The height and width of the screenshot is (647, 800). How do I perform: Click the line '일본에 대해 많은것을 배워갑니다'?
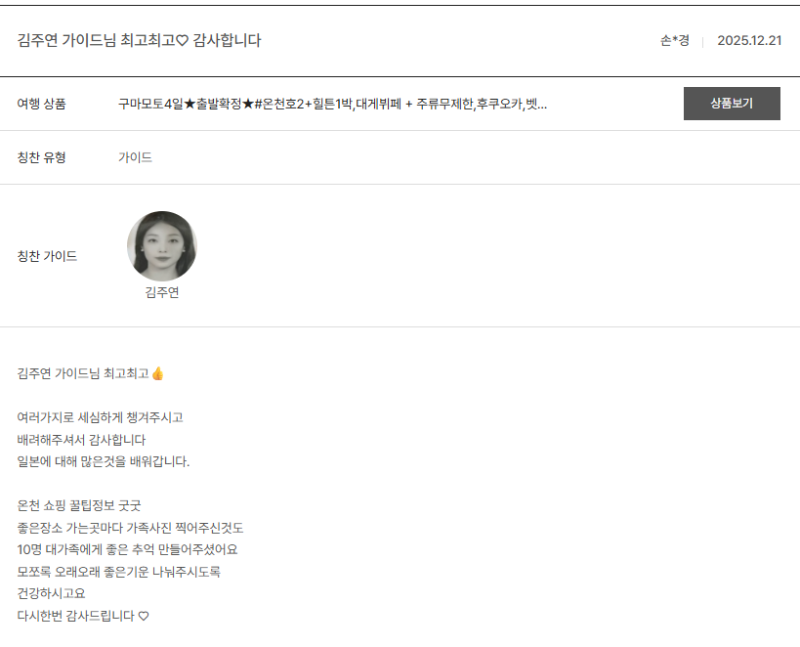(103, 462)
